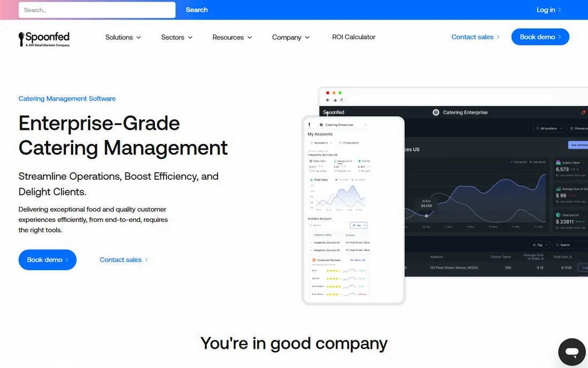Click the Orders Taken value 6,573
The width and height of the screenshot is (588, 368).
tap(562, 170)
